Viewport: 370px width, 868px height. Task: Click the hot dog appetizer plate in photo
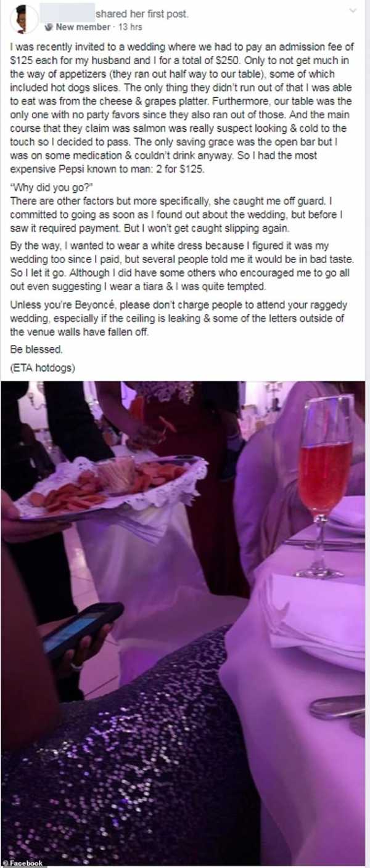click(x=110, y=487)
